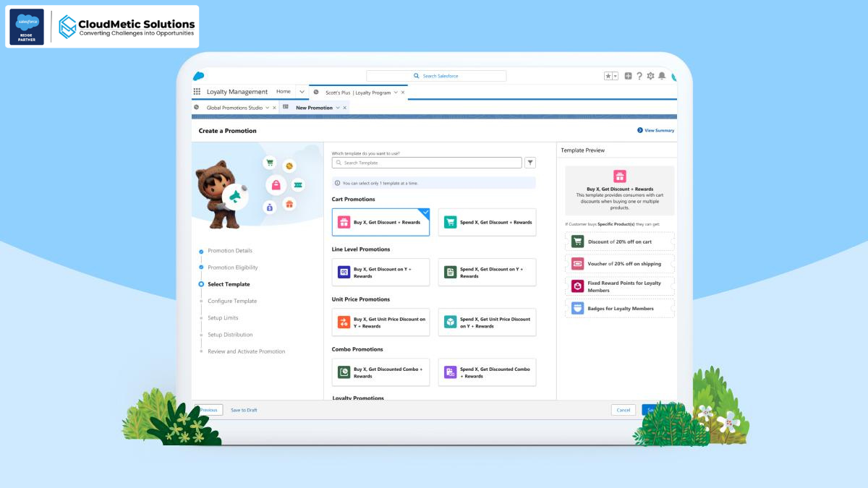Click the Spend X, Get Unit Price Discount icon
Viewport: 868px width, 488px height.
point(451,322)
